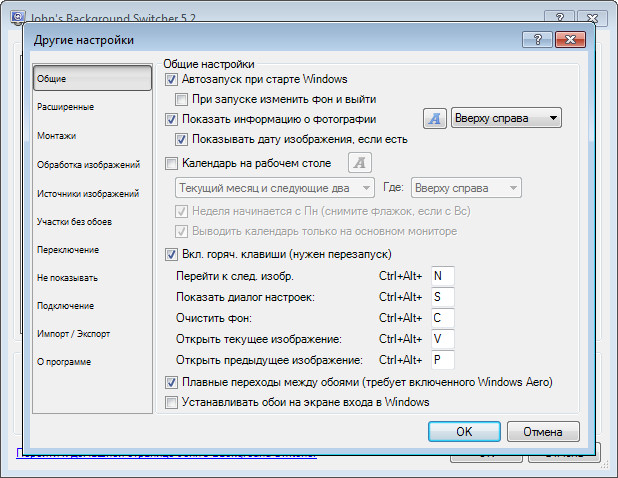Screen dimensions: 618x478
Task: Enable Устанавливать обои на экране входа в Windows
Action: (x=171, y=402)
